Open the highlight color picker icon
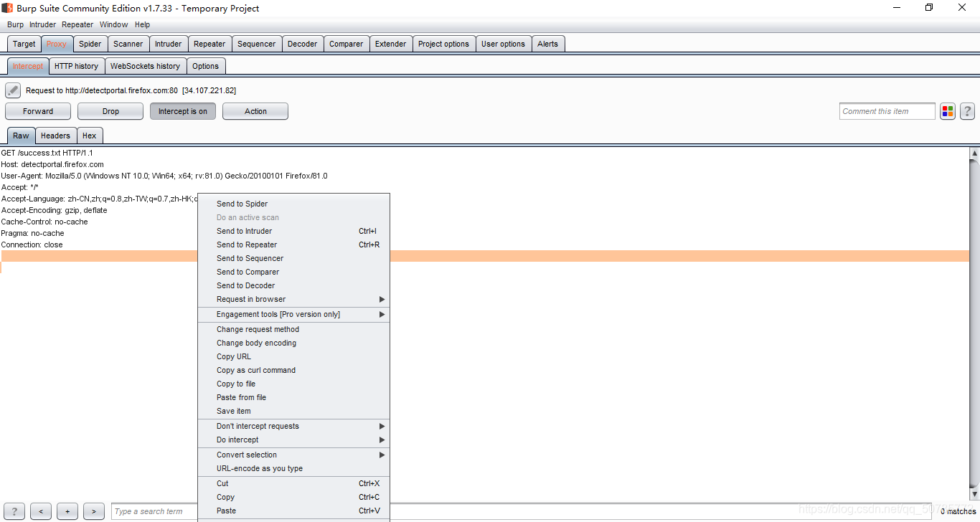The width and height of the screenshot is (980, 522). [x=948, y=111]
